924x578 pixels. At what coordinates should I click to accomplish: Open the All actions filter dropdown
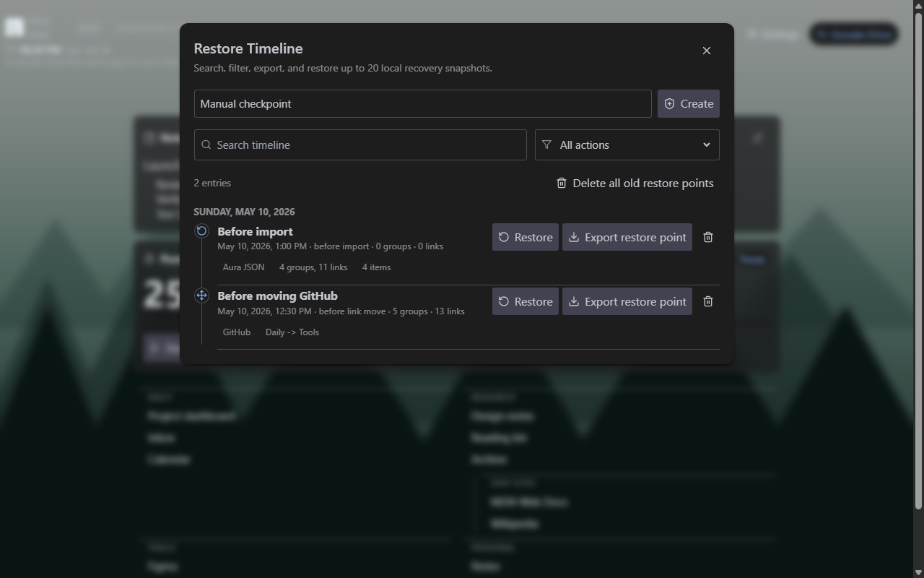click(627, 144)
